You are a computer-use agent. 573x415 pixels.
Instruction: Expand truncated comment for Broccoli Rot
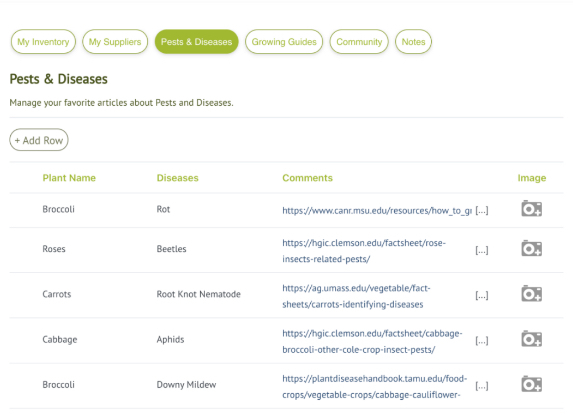tap(482, 210)
